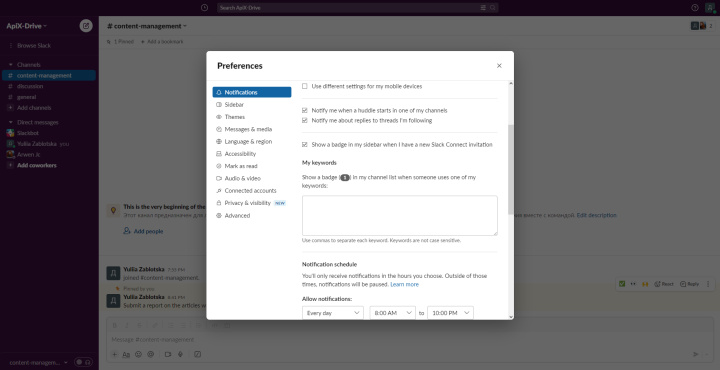Send message with paper plane icon

pyautogui.click(x=696, y=354)
